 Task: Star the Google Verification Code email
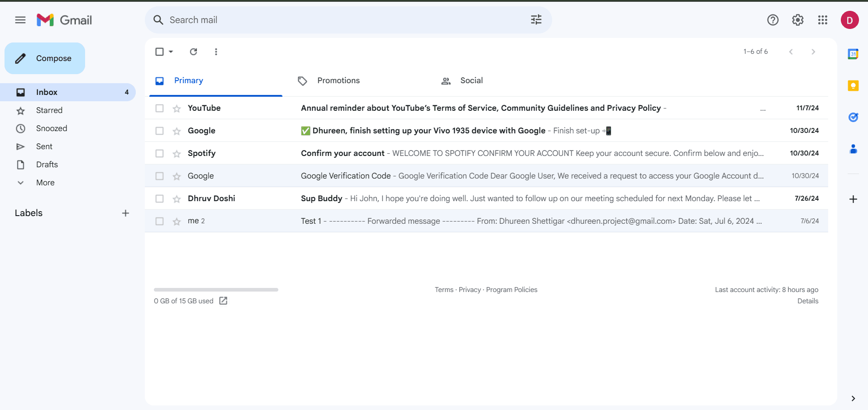[x=176, y=176]
